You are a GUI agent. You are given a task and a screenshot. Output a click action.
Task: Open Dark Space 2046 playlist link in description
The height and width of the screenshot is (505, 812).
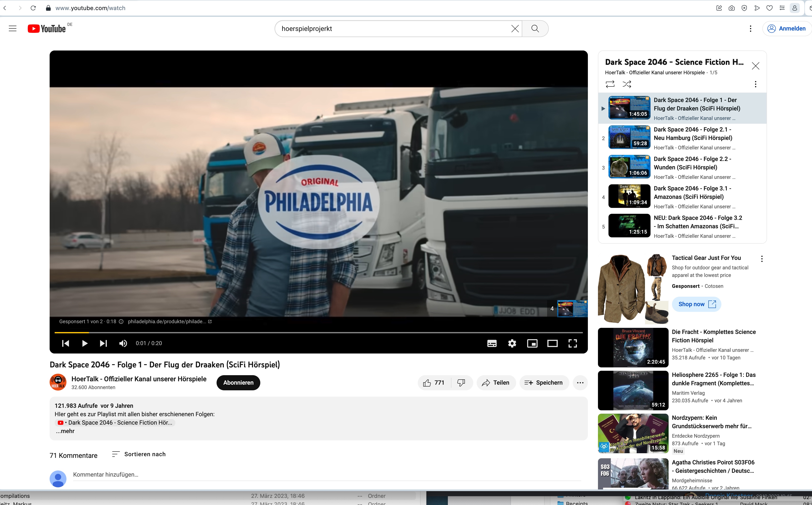[115, 423]
